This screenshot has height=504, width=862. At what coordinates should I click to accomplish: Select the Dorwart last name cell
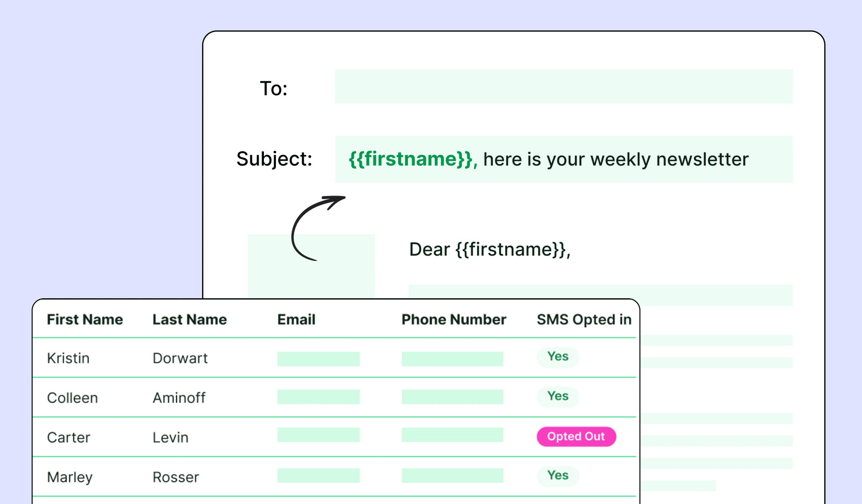[180, 358]
